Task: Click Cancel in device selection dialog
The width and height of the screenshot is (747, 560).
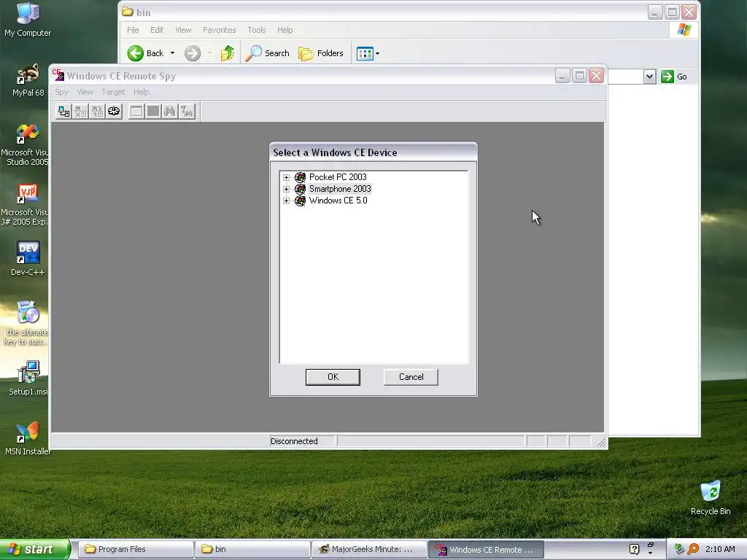Action: click(411, 377)
